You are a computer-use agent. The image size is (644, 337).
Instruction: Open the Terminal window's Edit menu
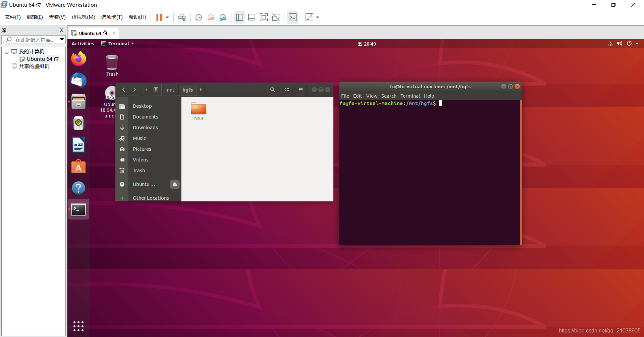coord(358,96)
